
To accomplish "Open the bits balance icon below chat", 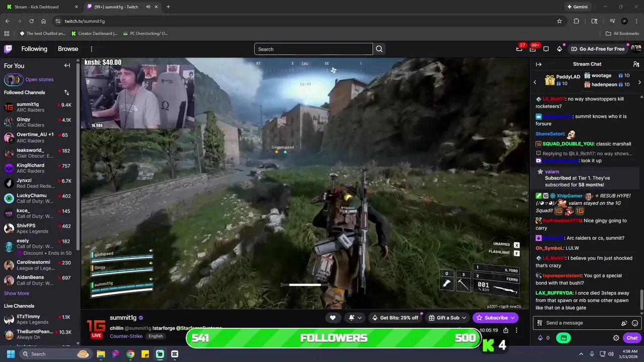I will click(540, 338).
